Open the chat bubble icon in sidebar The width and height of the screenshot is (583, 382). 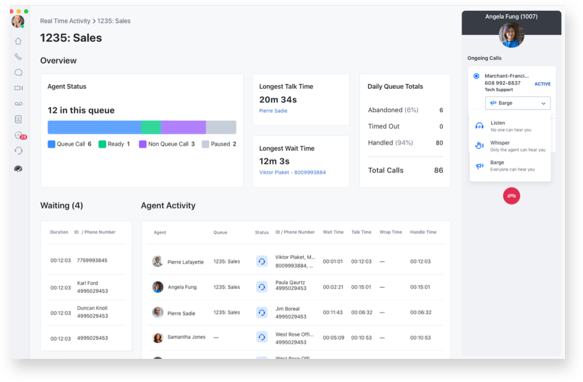[x=18, y=72]
